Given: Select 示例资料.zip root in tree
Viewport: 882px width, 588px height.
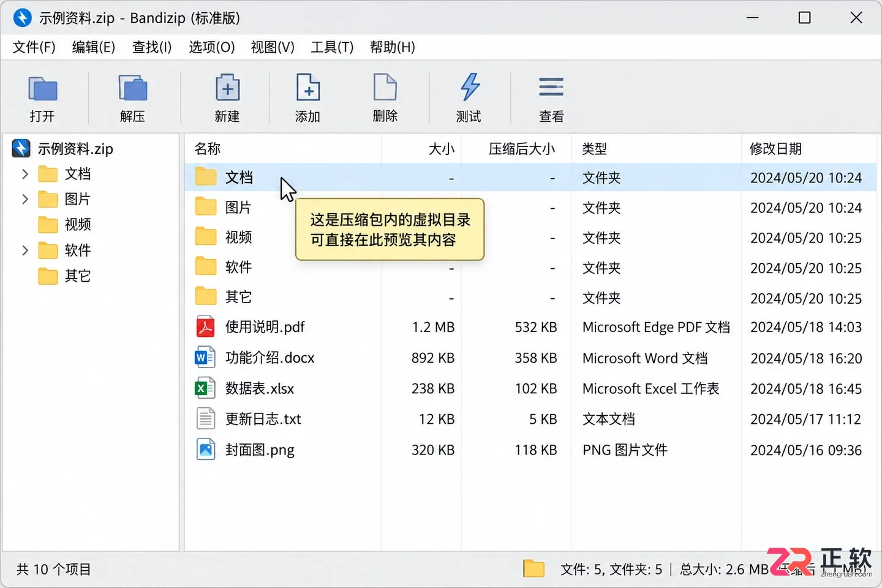Looking at the screenshot, I should [63, 149].
